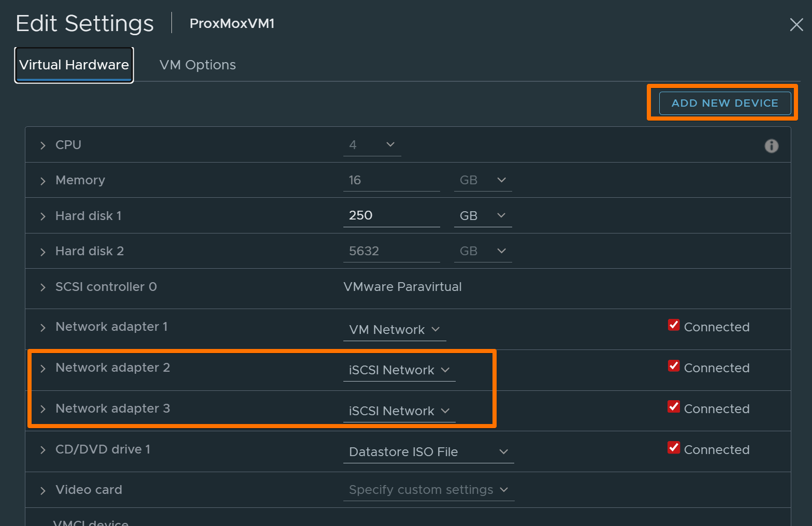812x526 pixels.
Task: Expand the Memory settings row
Action: 43,181
